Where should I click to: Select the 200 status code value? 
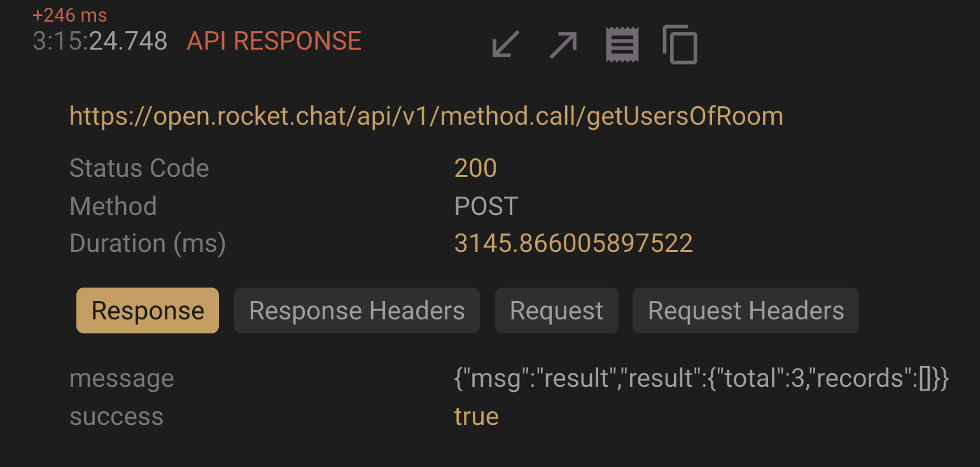pos(475,167)
